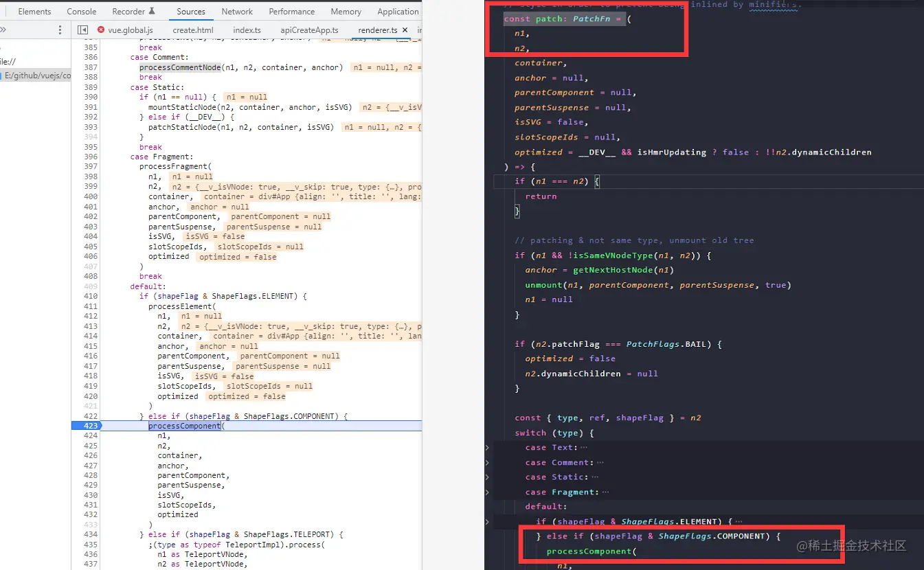Set a breakpoint on line 391

tap(90, 107)
